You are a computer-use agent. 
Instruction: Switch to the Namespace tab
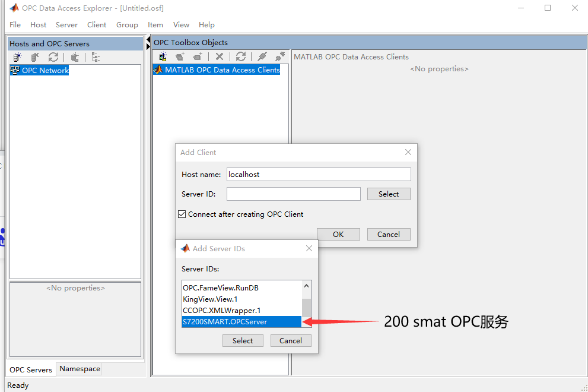point(79,369)
